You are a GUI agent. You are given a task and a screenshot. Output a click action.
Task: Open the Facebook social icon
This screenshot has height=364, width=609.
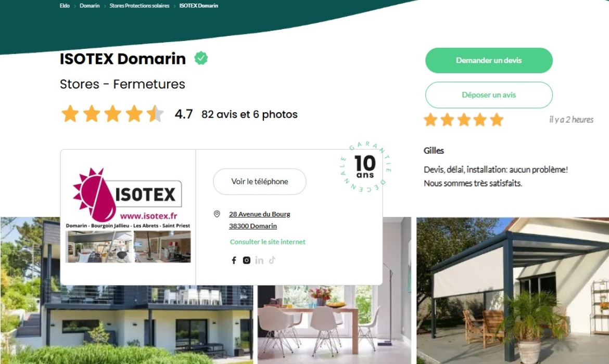point(234,261)
